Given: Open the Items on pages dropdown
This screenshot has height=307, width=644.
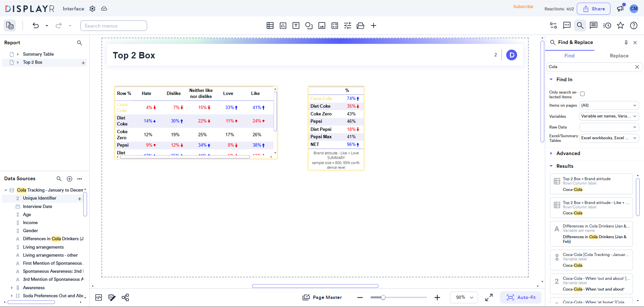Looking at the screenshot, I should (x=609, y=105).
